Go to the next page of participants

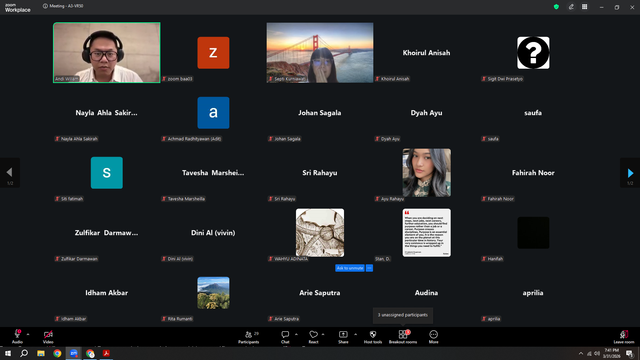[x=630, y=173]
